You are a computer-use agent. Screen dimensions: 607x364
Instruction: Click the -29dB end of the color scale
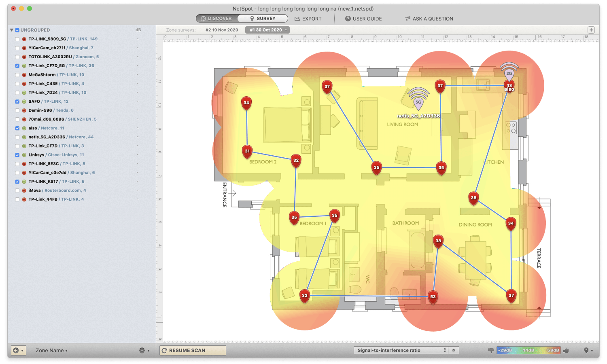(505, 350)
